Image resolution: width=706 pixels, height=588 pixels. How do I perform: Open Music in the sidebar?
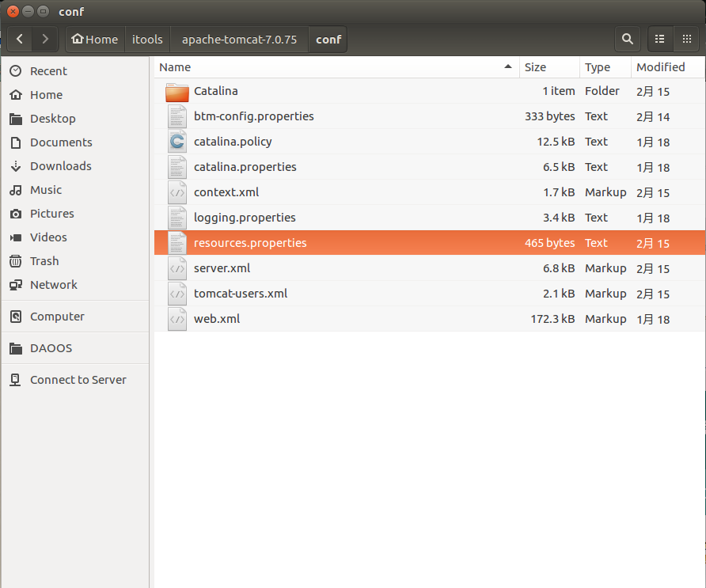pyautogui.click(x=74, y=190)
